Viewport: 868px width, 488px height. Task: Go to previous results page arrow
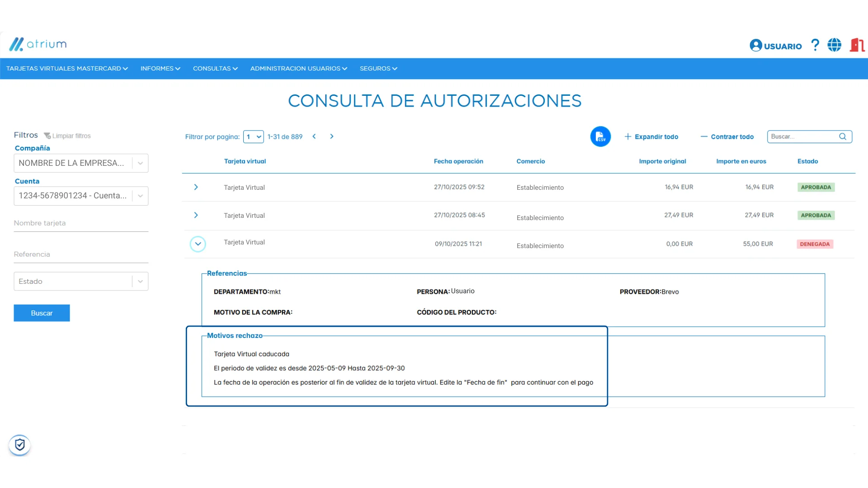pos(314,136)
